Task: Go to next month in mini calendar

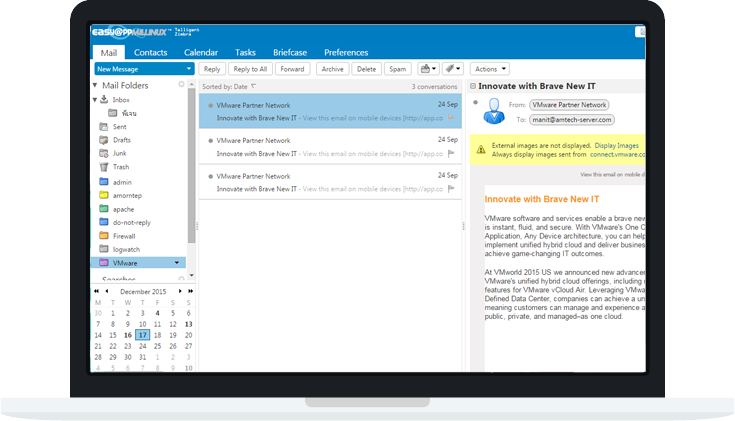Action: (180, 291)
